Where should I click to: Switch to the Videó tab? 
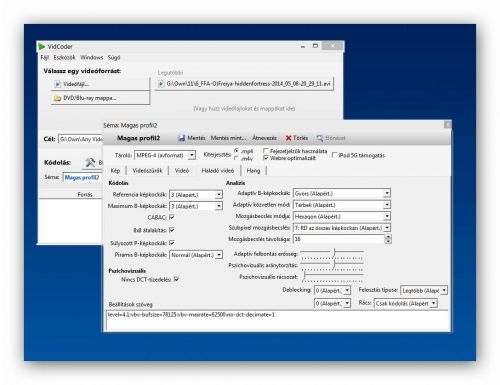coord(182,171)
